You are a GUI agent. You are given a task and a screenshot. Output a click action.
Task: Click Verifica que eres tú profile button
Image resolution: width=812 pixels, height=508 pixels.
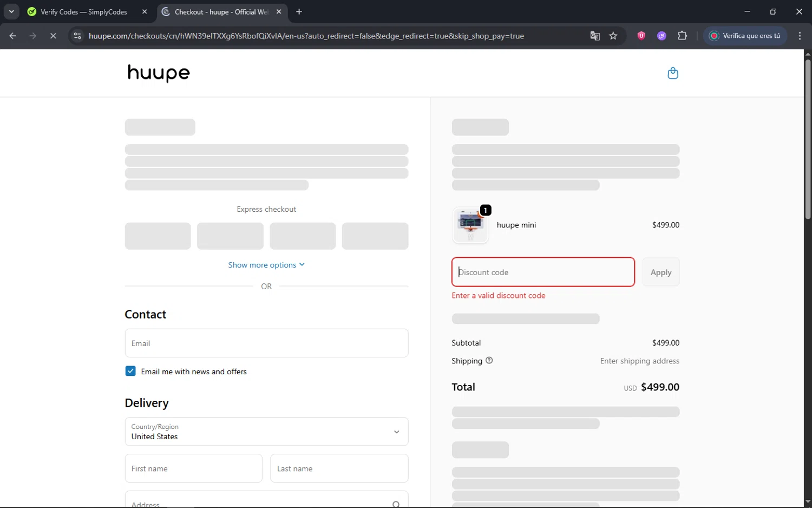(x=745, y=36)
